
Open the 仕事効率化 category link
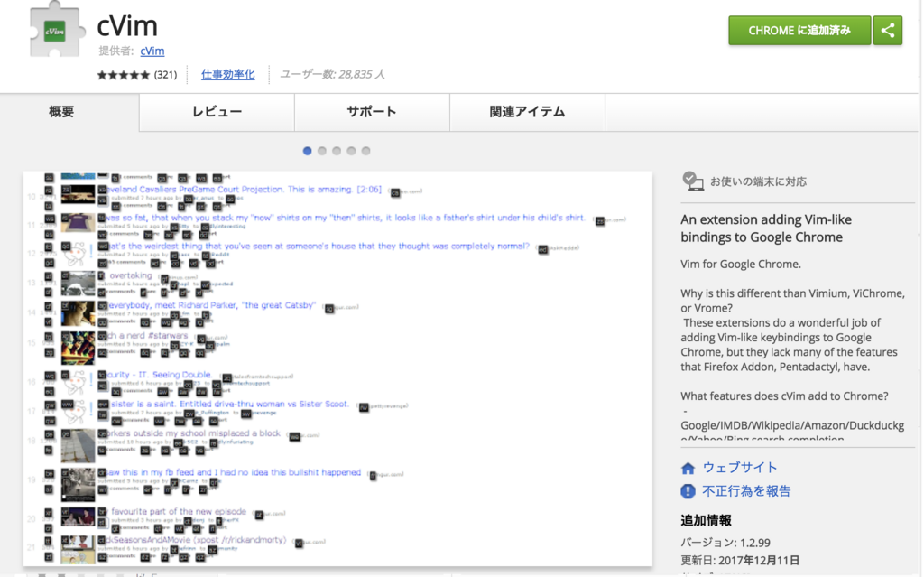pyautogui.click(x=228, y=74)
